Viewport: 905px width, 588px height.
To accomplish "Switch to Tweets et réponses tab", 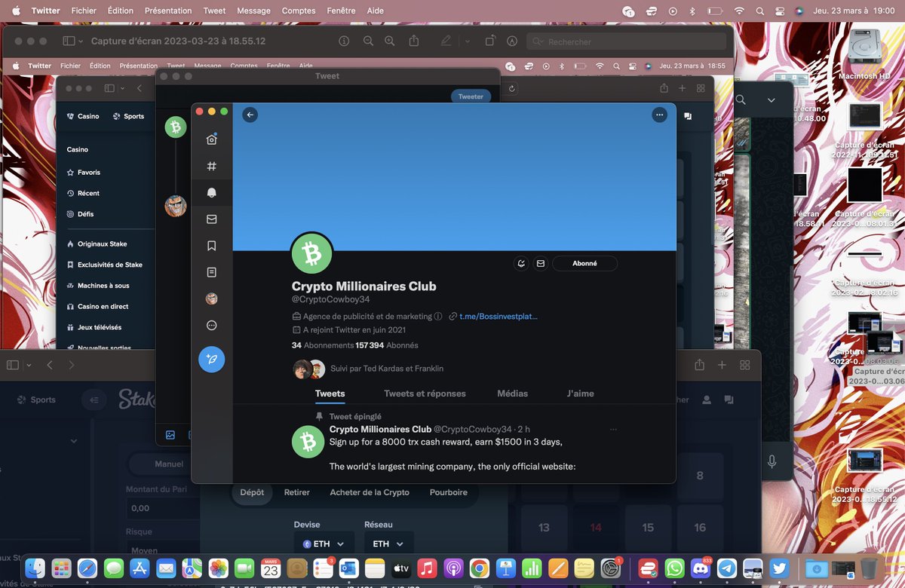I will (425, 394).
